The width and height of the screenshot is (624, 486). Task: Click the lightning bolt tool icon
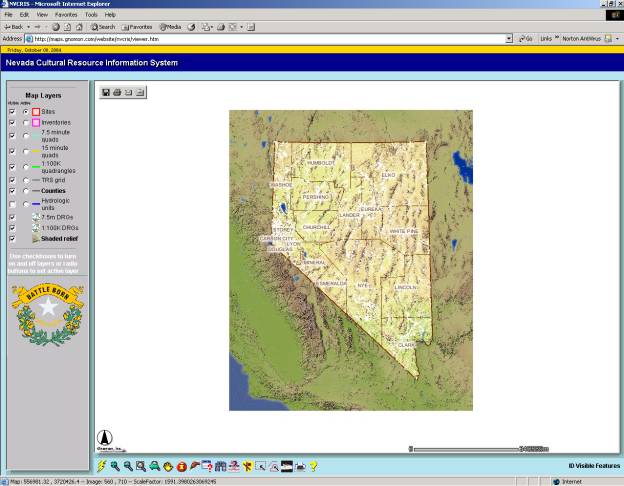tap(102, 465)
